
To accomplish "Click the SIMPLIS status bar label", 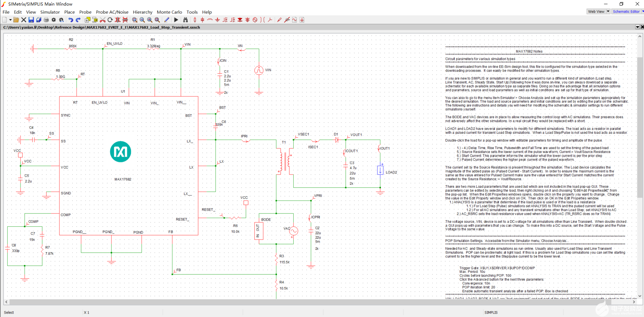I will (x=491, y=312).
